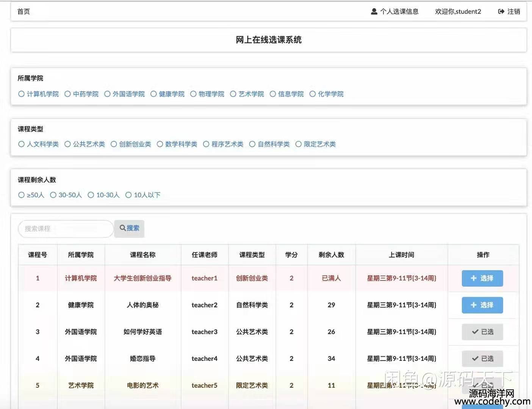
Task: Choose the 创新创业类 course type
Action: [x=114, y=144]
